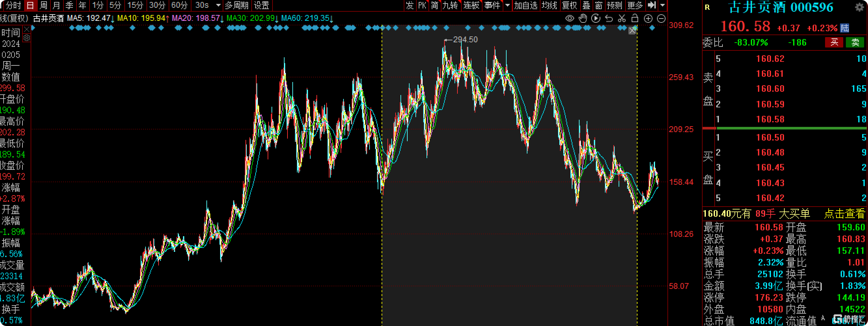Toggle 复权 price adjustment
This screenshot has width=868, height=326.
[x=569, y=5]
